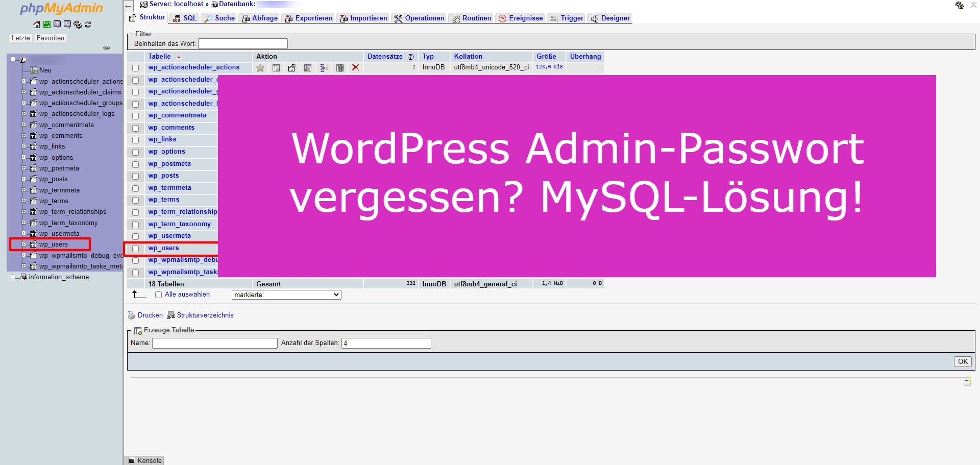
Task: Expand wp_options node in sidebar tree
Action: (x=23, y=157)
